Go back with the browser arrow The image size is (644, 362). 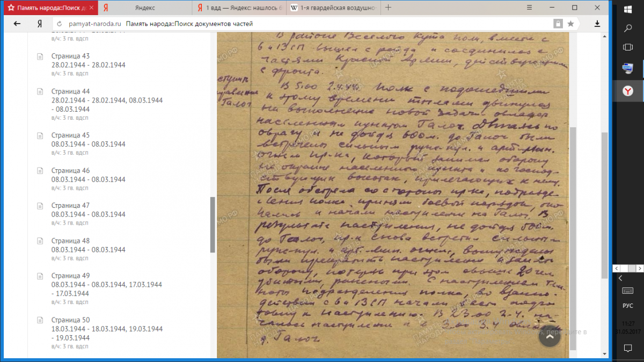click(17, 24)
